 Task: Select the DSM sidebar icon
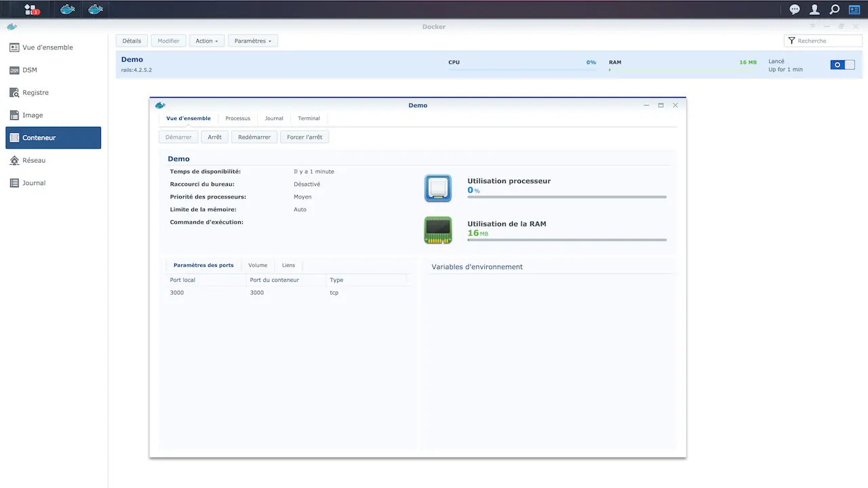[x=14, y=70]
